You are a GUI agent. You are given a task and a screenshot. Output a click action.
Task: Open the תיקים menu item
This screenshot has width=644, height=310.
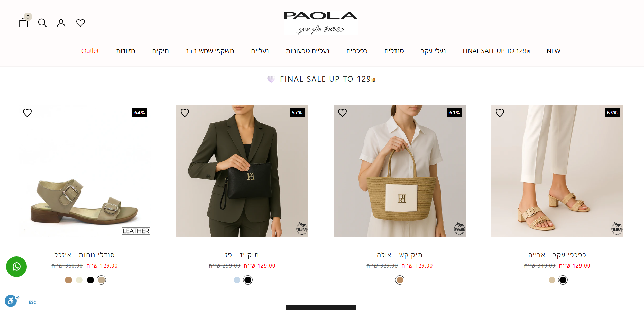click(161, 51)
